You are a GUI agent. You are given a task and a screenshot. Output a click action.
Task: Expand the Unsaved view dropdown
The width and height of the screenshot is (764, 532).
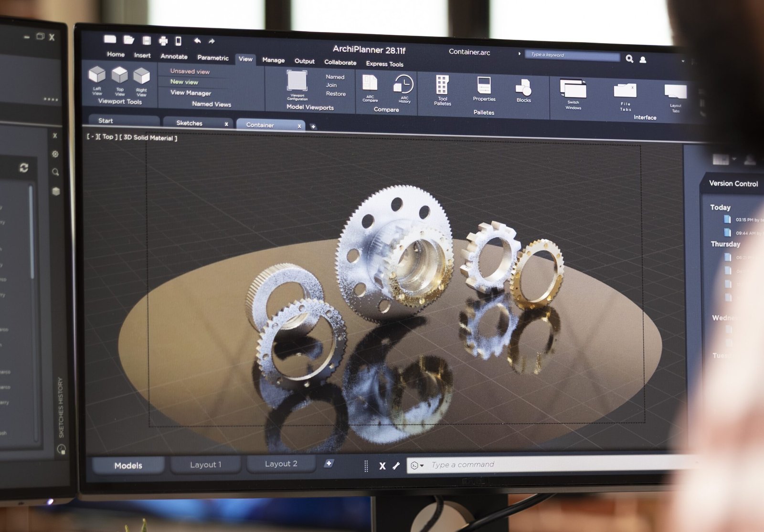pyautogui.click(x=190, y=71)
